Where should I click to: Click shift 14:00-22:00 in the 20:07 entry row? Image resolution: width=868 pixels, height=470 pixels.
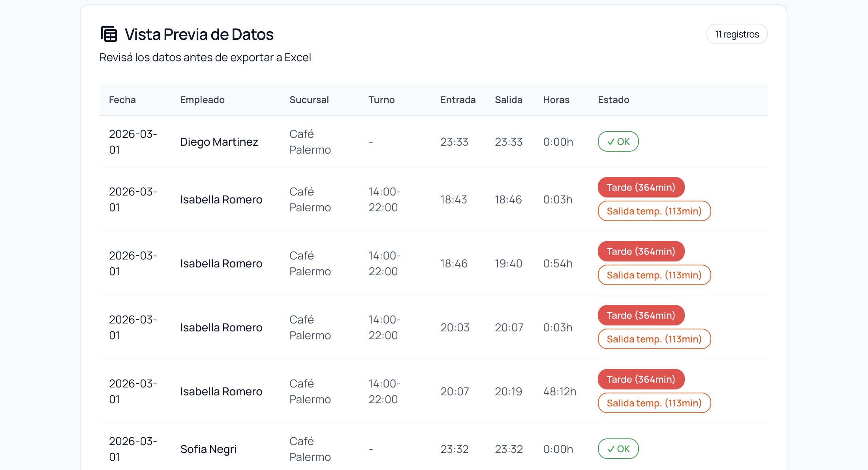tap(385, 391)
